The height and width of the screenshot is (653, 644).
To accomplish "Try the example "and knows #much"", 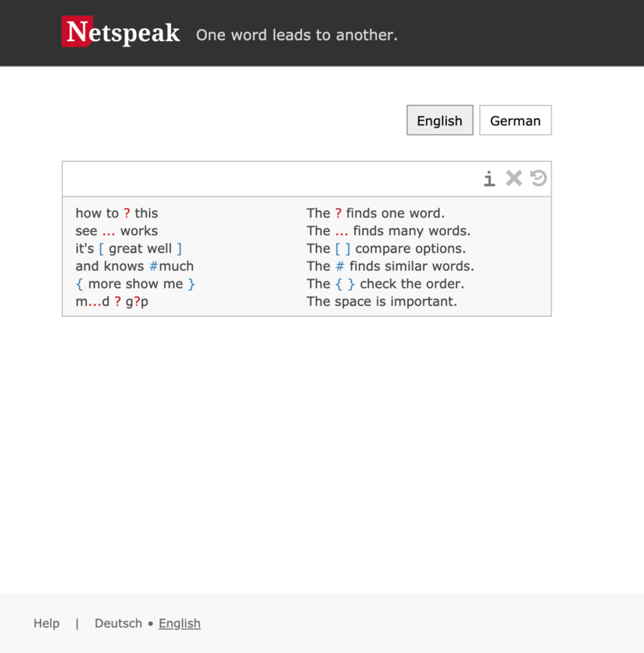I will coord(134,267).
